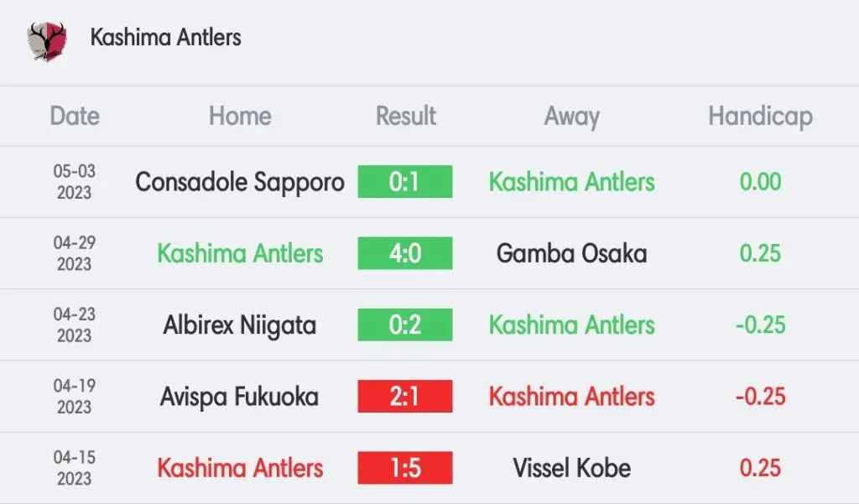859x504 pixels.
Task: Open the 4:0 result badge
Action: pos(405,253)
